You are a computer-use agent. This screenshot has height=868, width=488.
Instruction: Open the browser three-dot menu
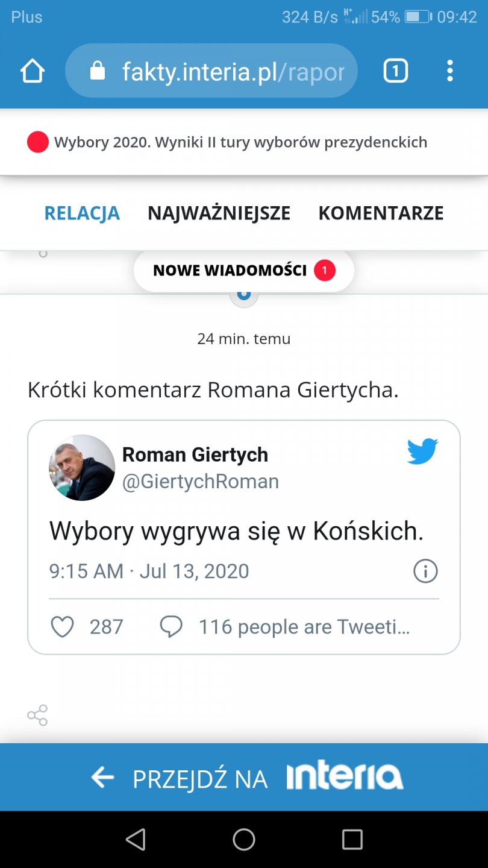pos(449,72)
